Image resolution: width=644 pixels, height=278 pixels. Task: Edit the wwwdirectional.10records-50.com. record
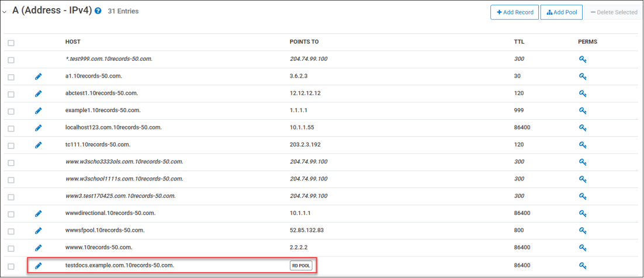click(x=38, y=214)
